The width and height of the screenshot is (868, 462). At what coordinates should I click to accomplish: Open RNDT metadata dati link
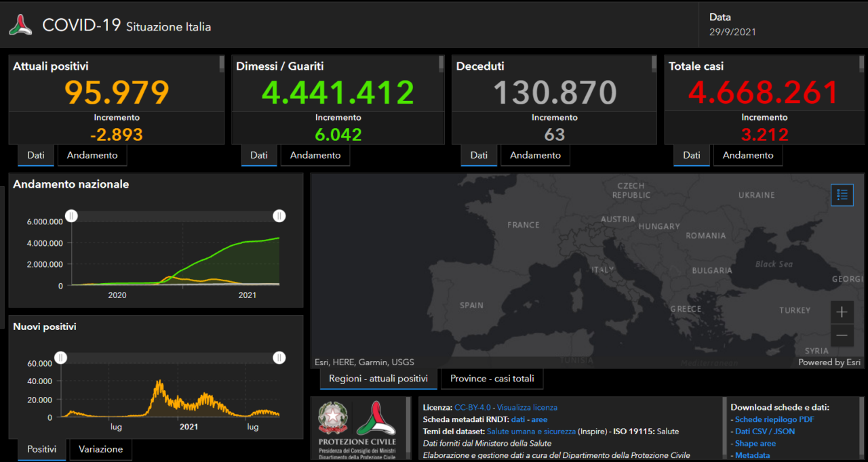click(x=518, y=419)
